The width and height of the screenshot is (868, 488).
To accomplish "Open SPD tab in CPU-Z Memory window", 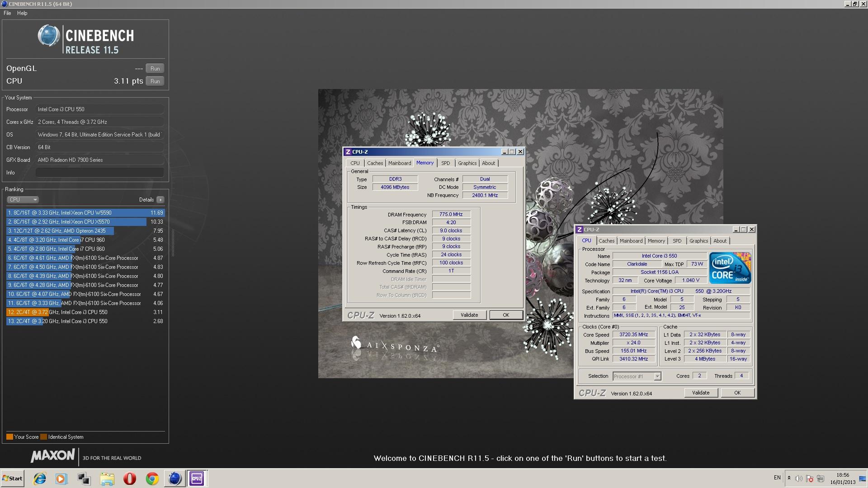I will [x=446, y=163].
